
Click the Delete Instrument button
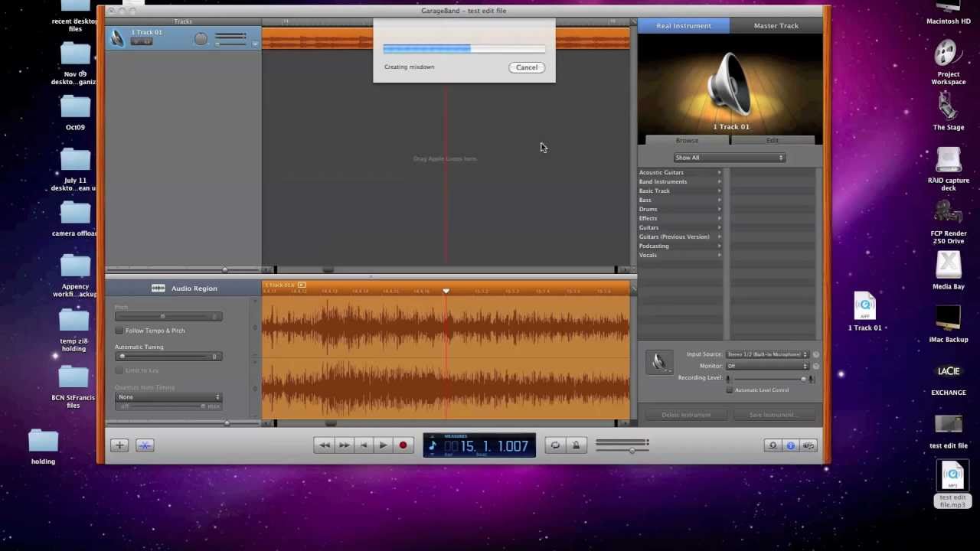[x=686, y=415]
